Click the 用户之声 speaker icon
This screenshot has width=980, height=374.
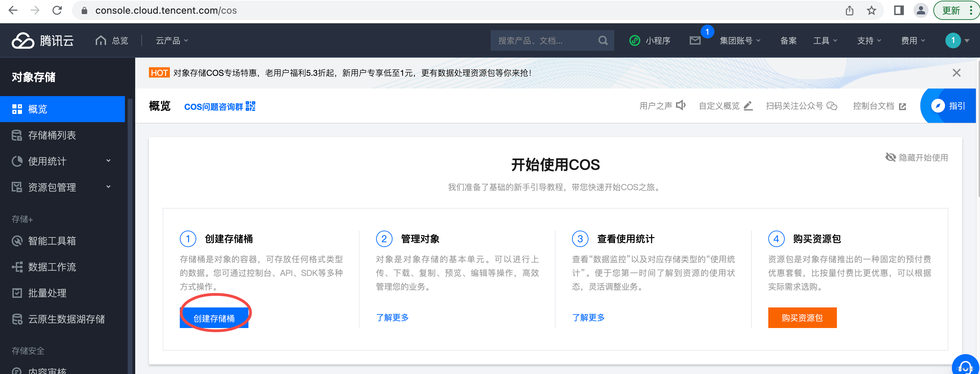tap(680, 105)
